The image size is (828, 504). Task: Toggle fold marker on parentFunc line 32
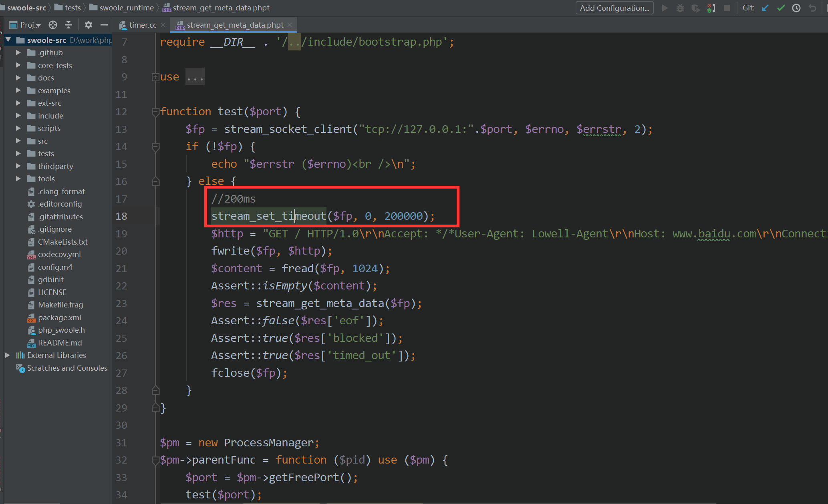156,461
